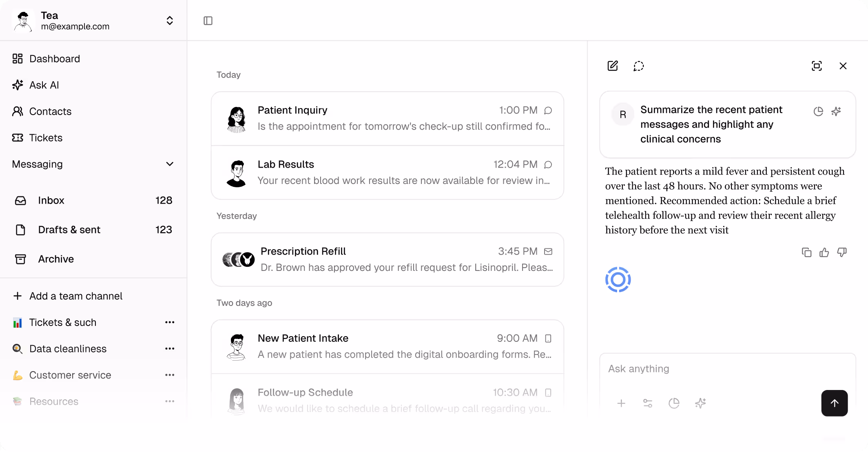
Task: Collapse the Messaging section chevron
Action: [x=170, y=164]
